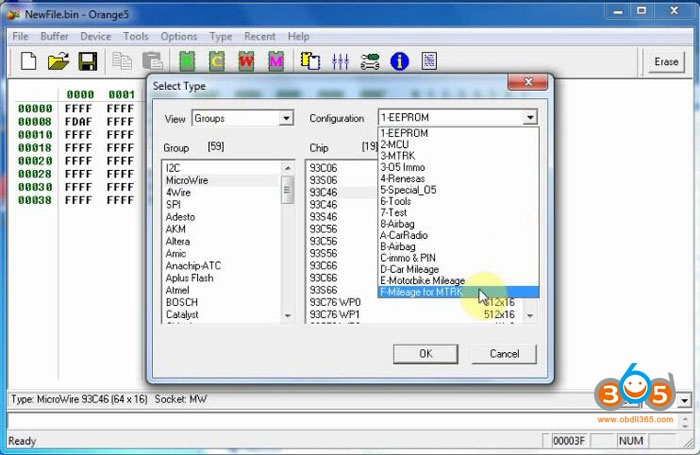Open the Device menu
The width and height of the screenshot is (700, 455).
(96, 37)
